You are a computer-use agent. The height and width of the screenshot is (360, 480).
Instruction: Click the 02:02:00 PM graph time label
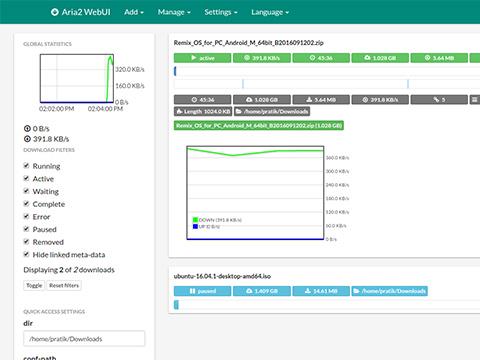57,109
